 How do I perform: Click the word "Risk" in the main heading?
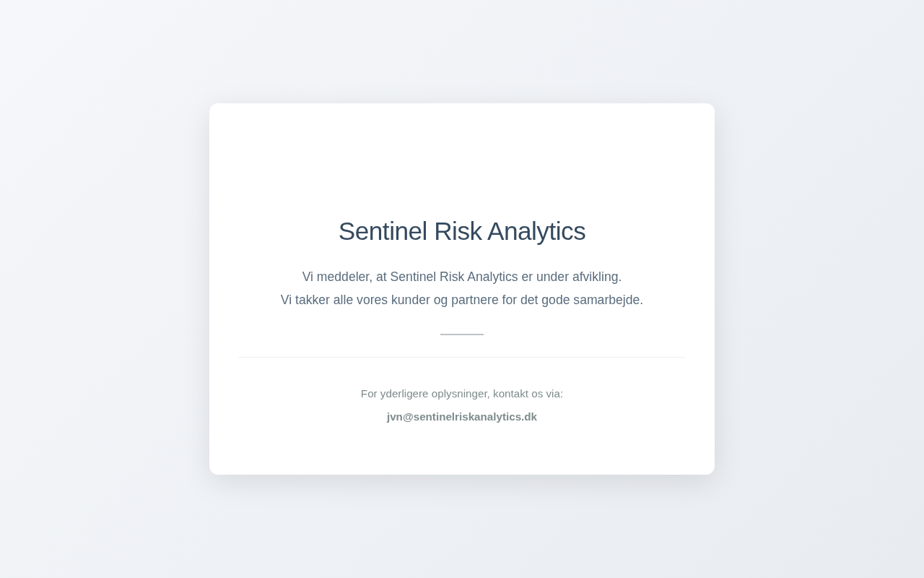457,231
